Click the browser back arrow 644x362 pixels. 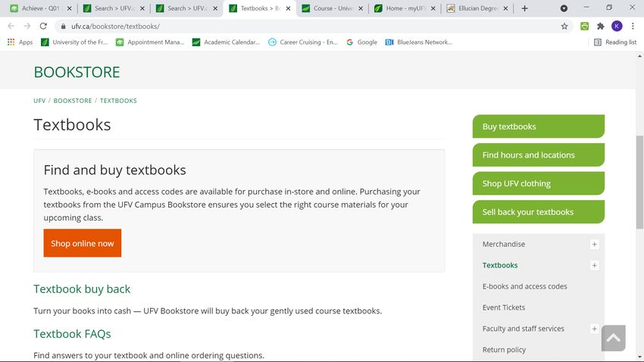11,26
